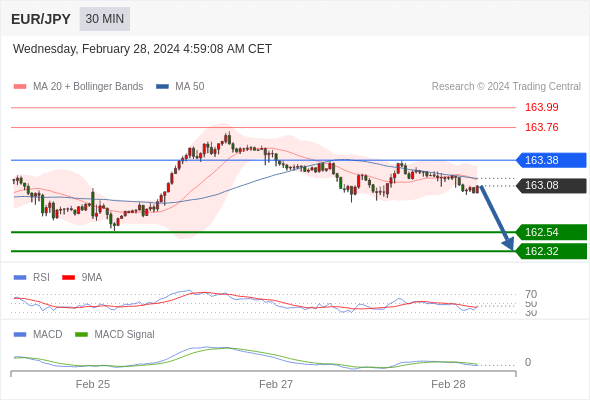Click the 163.38 blue pivot price tag

pyautogui.click(x=551, y=160)
